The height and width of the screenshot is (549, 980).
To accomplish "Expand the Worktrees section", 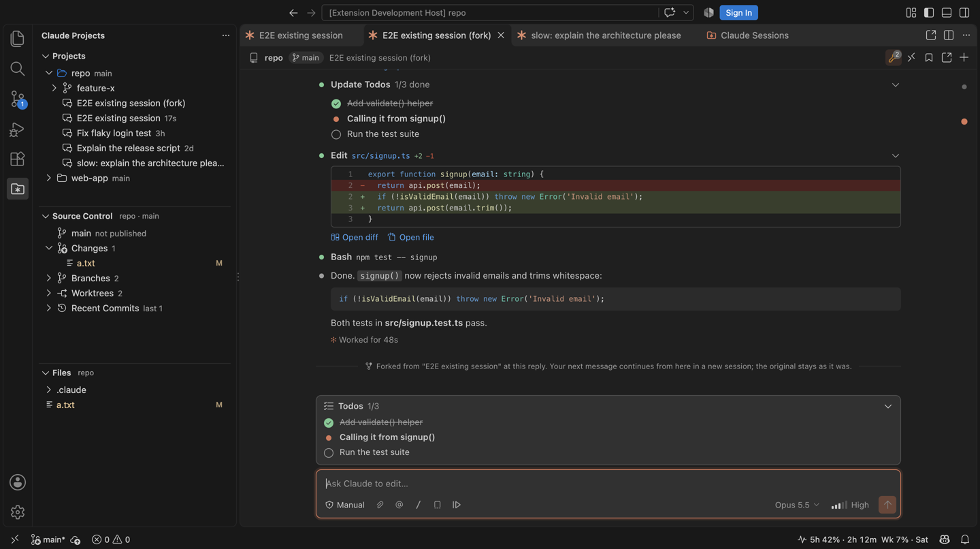I will tap(49, 294).
